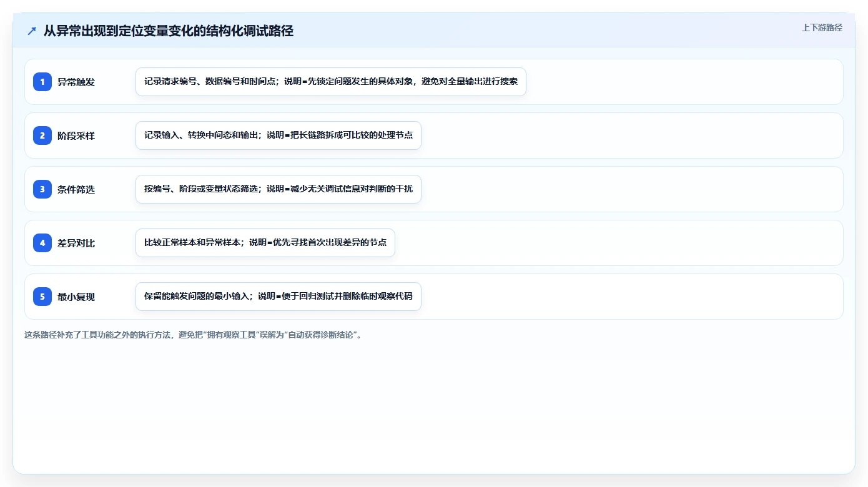The height and width of the screenshot is (487, 868).
Task: Open the 比较正常样本和异常样本 description box
Action: click(265, 243)
